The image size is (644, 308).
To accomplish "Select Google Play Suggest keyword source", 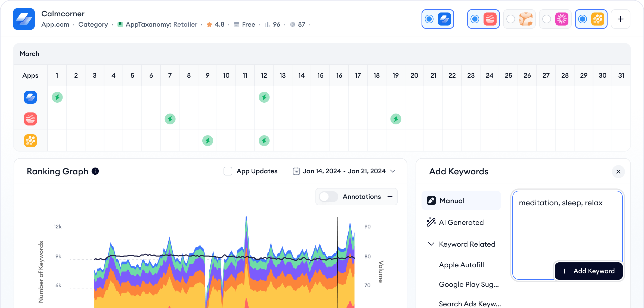I will click(x=469, y=284).
